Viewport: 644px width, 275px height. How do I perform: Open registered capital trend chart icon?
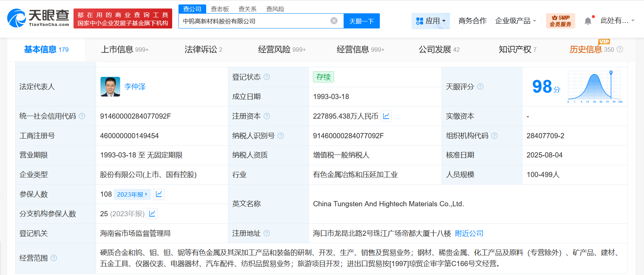click(x=386, y=116)
